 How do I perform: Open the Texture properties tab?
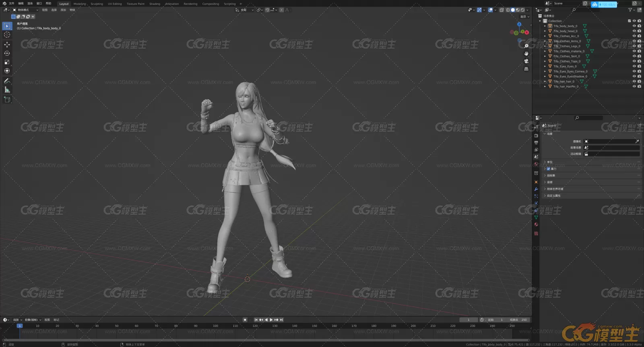[536, 233]
